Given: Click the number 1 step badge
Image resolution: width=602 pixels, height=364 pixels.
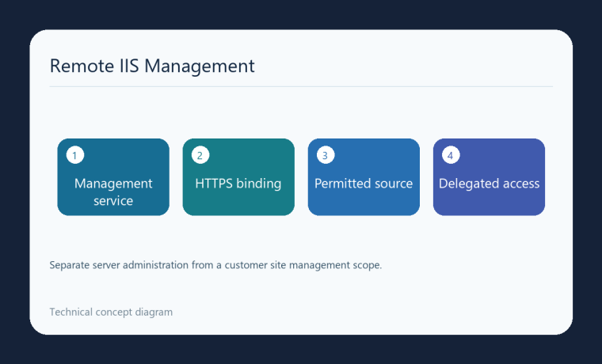Looking at the screenshot, I should point(75,155).
